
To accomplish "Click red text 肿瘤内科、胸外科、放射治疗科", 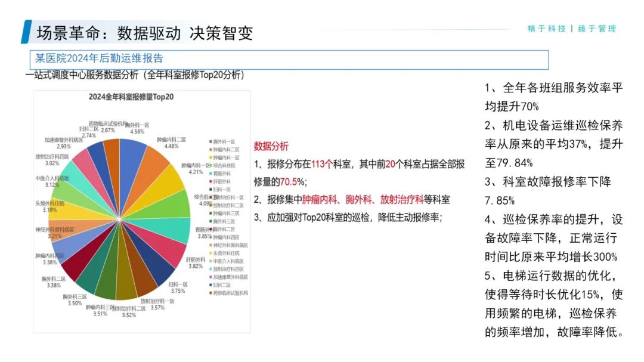I will pos(363,200).
